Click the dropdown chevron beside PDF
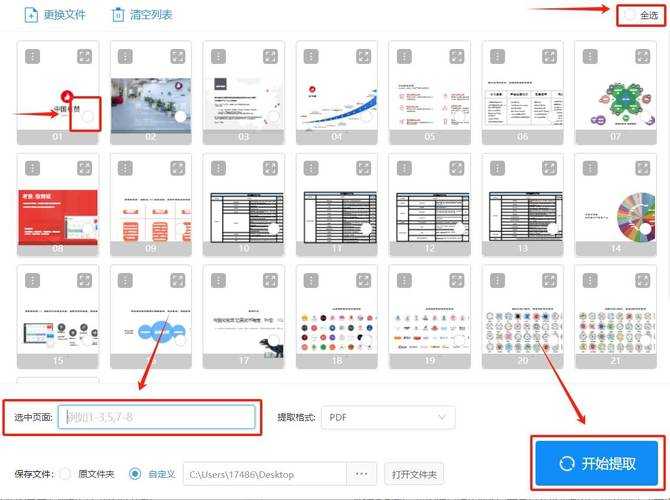The image size is (670, 500). pyautogui.click(x=442, y=417)
